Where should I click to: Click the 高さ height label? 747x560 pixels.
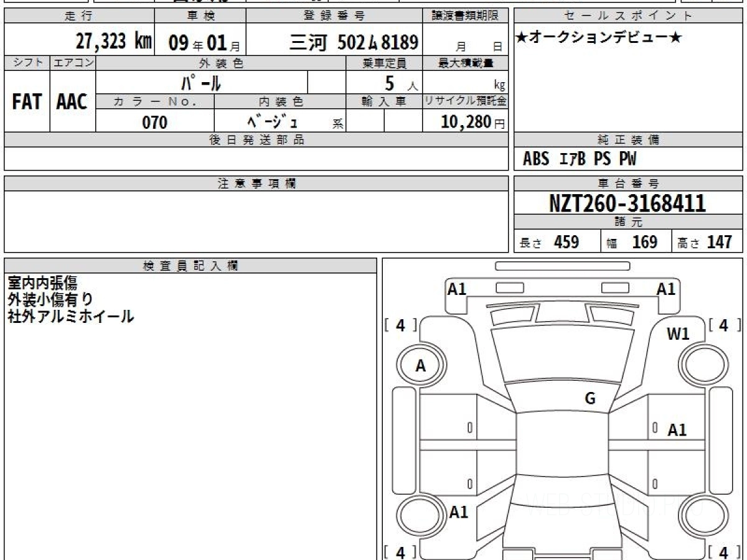coord(688,243)
